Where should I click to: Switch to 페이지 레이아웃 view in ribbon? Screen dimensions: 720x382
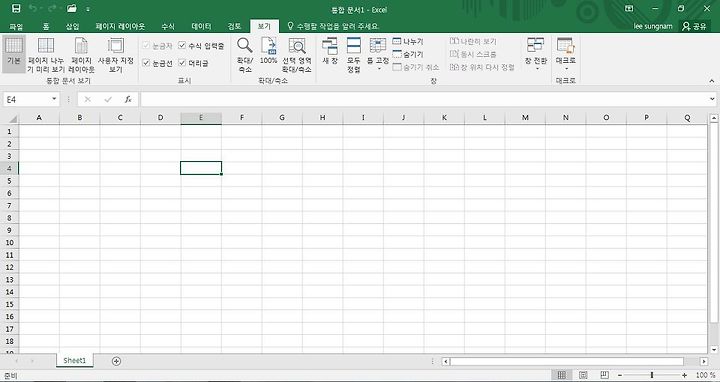pyautogui.click(x=81, y=55)
